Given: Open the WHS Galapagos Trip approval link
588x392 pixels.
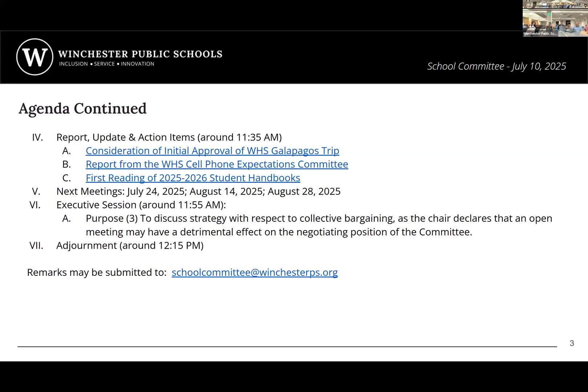Looking at the screenshot, I should point(212,151).
